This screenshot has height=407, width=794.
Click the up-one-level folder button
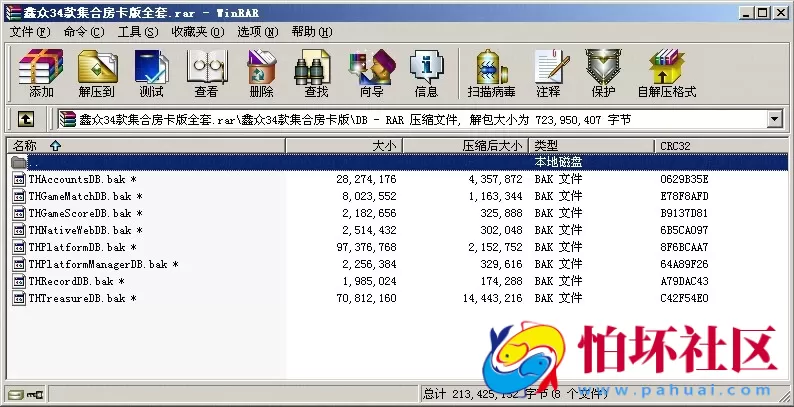click(26, 119)
